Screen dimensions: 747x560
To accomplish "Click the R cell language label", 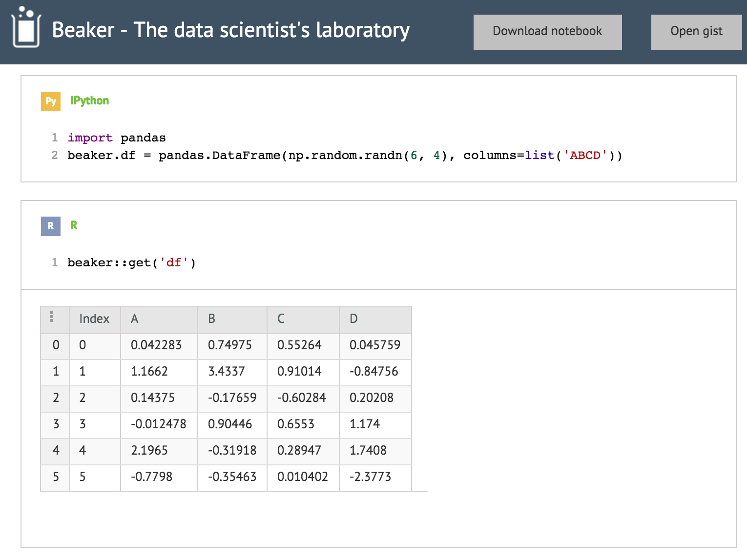I will pyautogui.click(x=74, y=226).
